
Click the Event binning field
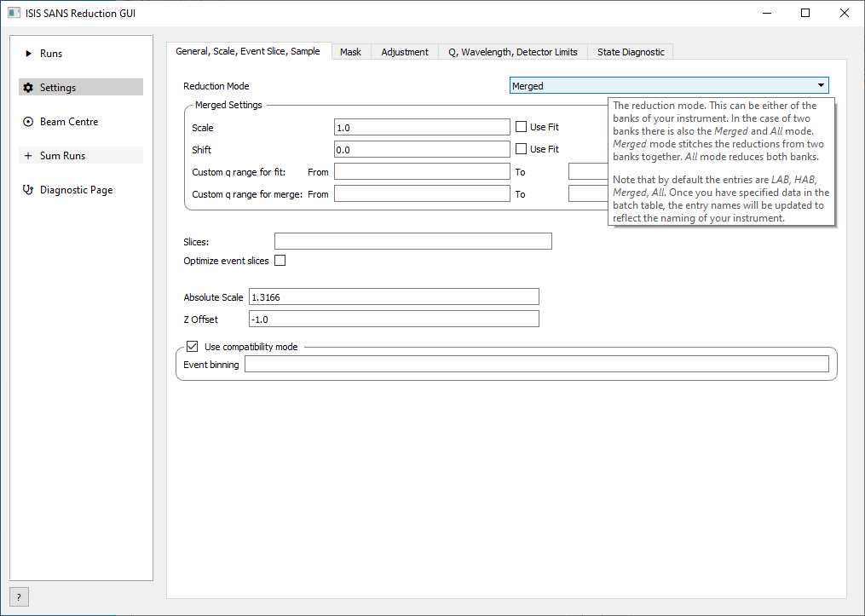click(x=537, y=364)
